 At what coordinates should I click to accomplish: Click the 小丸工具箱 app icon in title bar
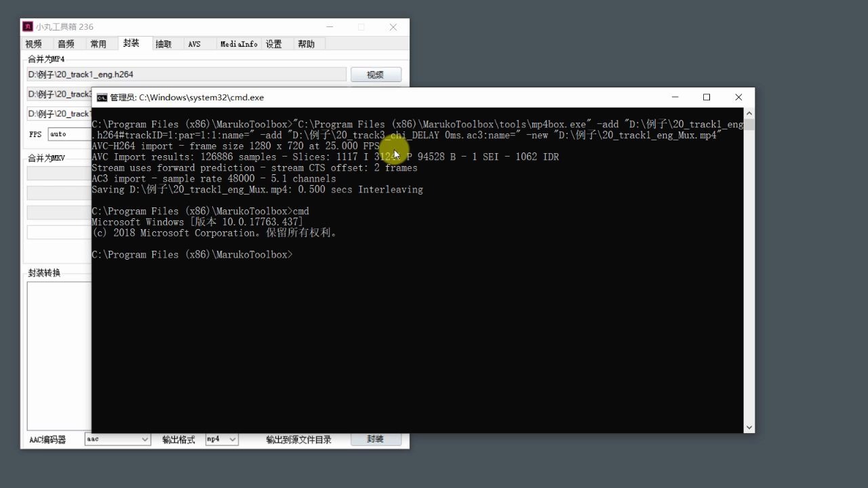(28, 27)
